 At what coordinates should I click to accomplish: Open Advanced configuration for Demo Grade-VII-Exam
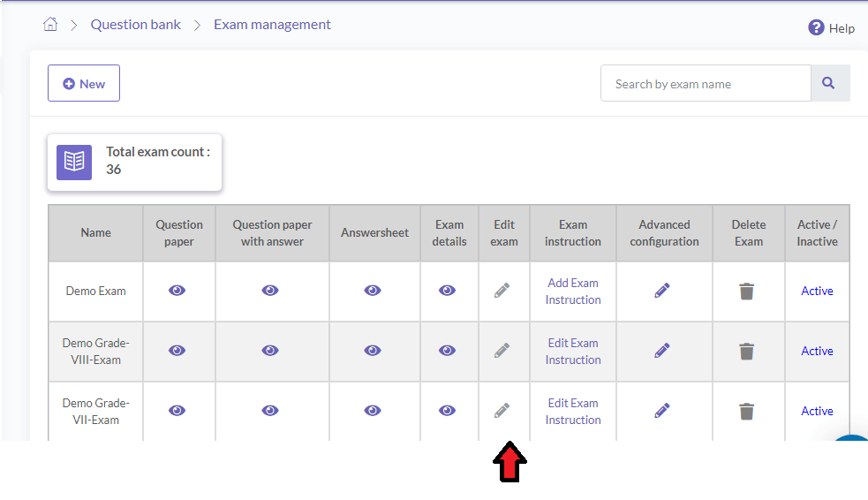pyautogui.click(x=662, y=410)
